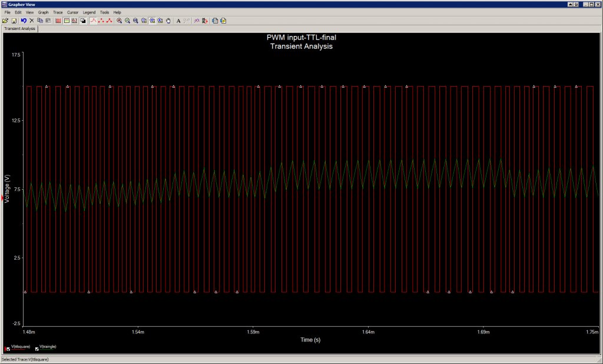Click the V(ttlsquare) legend label
This screenshot has width=603, height=364.
(21, 346)
